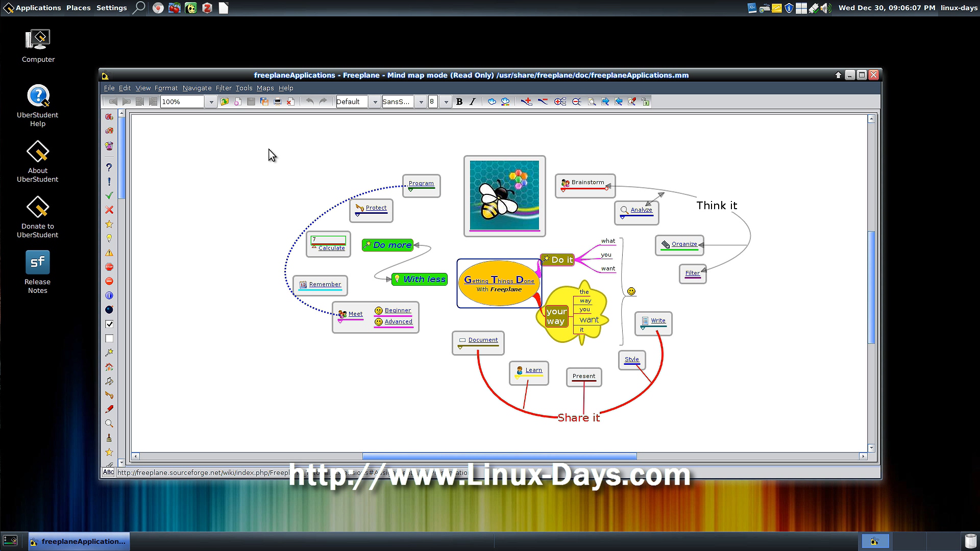The height and width of the screenshot is (551, 980).
Task: Click the Beginner node link
Action: pyautogui.click(x=398, y=310)
